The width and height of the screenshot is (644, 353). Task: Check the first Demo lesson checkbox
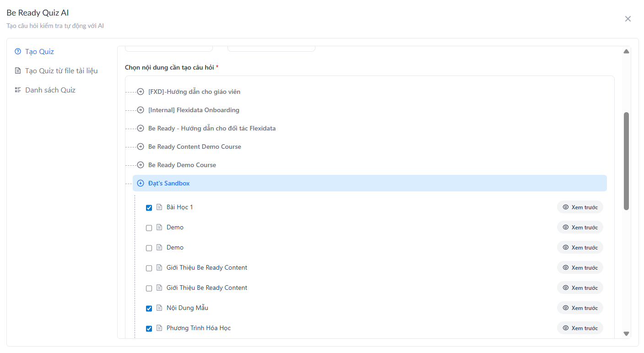149,228
